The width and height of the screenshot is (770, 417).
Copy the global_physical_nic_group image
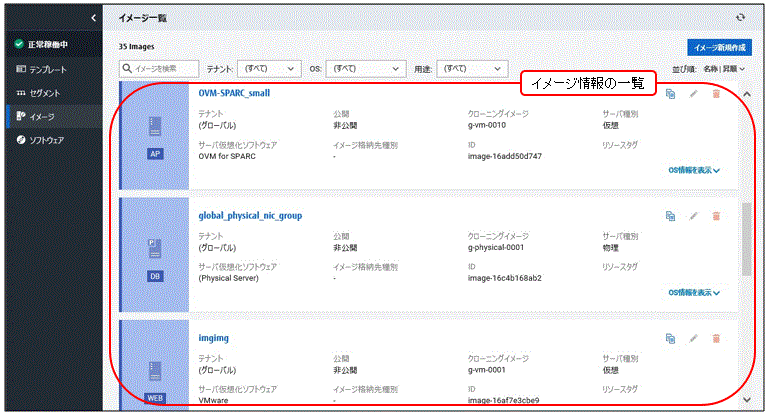coord(670,216)
